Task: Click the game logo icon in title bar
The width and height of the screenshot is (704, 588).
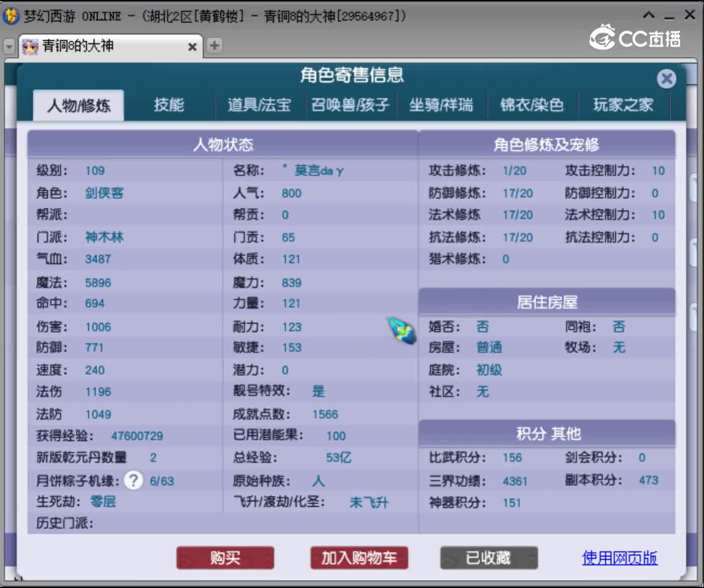Action: 10,16
